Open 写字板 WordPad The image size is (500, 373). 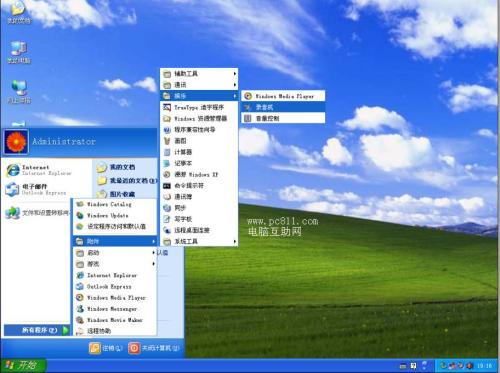[199, 219]
